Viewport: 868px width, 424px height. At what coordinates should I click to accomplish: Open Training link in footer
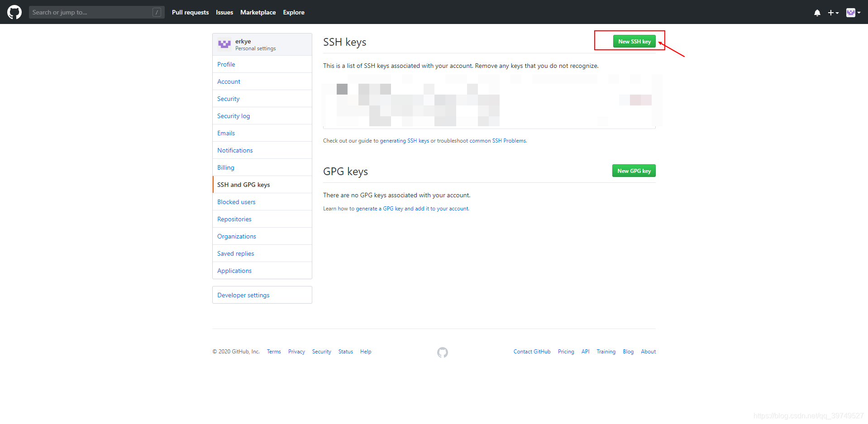(606, 352)
